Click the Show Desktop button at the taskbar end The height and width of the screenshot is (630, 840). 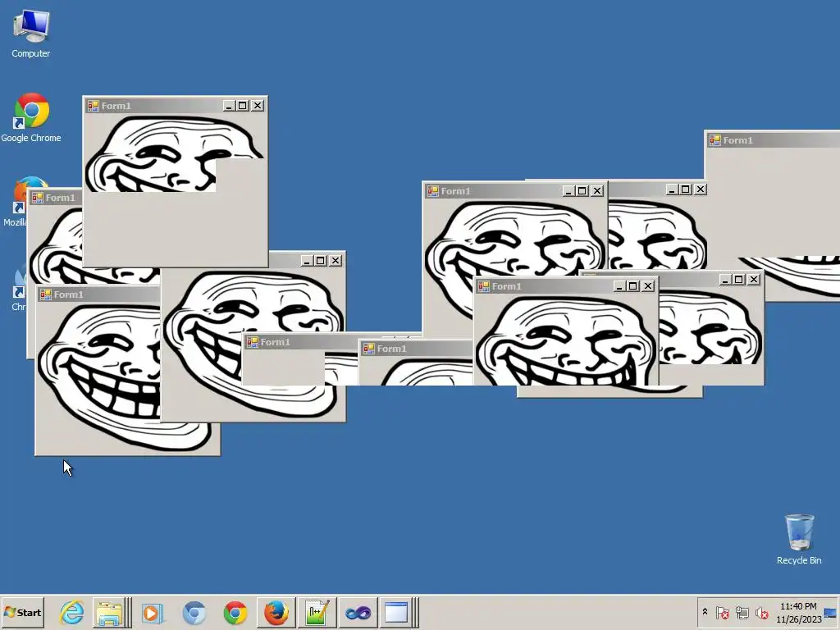[x=831, y=612]
